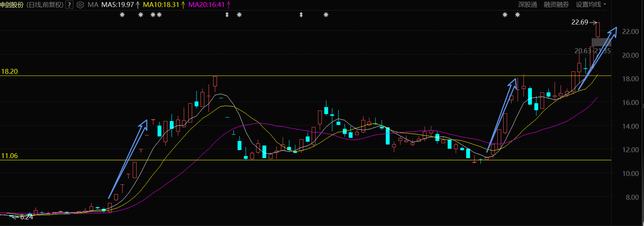Click the 深股通 tag

(527, 5)
